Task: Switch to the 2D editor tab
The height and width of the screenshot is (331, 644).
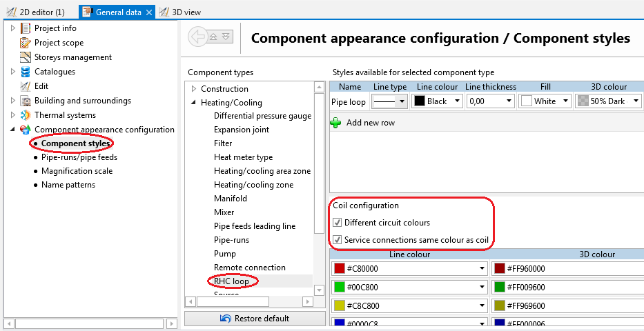Action: pyautogui.click(x=41, y=12)
